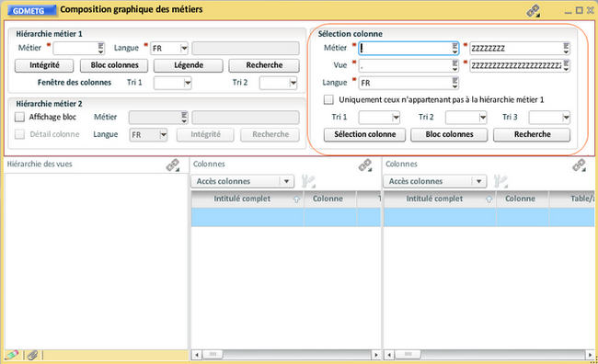Click left arrow of right panel scrollbar

pyautogui.click(x=389, y=355)
